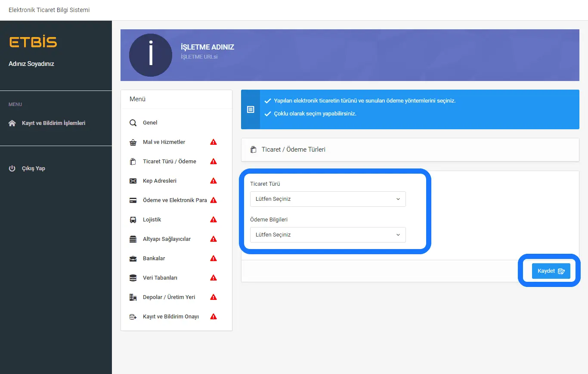Click the magnifier icon next to Genel
This screenshot has width=588, height=374.
[133, 123]
